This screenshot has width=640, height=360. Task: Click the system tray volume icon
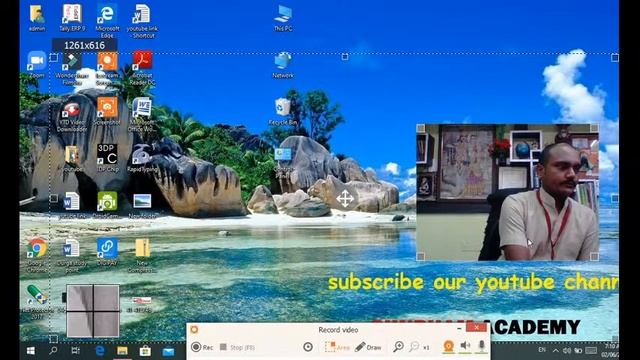coord(567,351)
